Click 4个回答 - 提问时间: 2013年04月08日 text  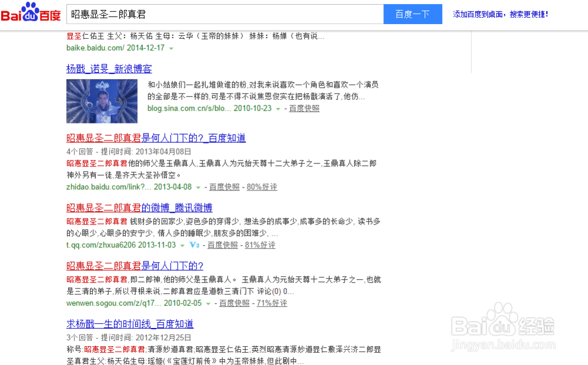click(129, 152)
